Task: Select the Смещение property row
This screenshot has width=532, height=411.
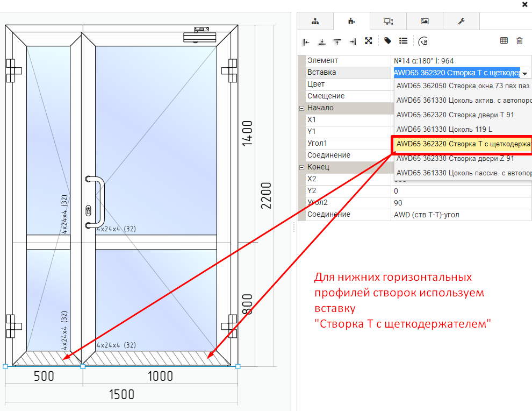Action: (348, 96)
